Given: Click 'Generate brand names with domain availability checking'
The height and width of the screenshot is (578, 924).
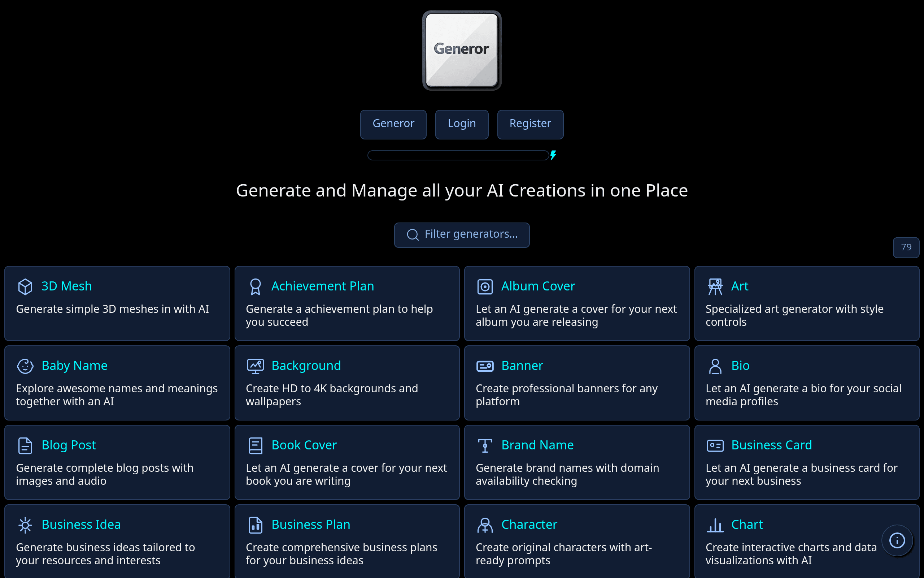Looking at the screenshot, I should point(567,474).
